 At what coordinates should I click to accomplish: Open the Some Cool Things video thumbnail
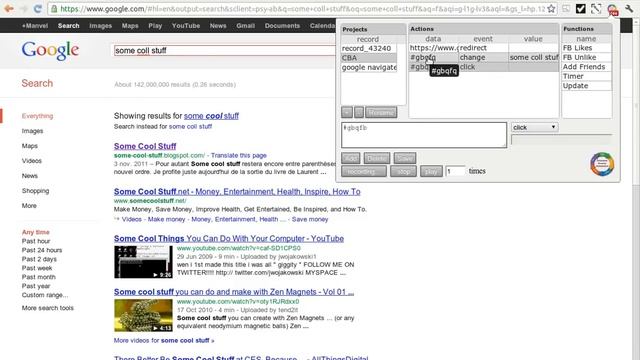143,262
